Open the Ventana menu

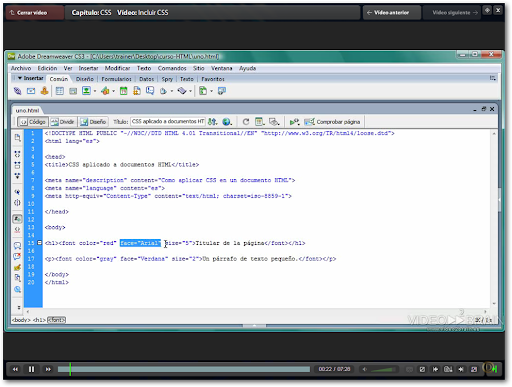point(222,68)
